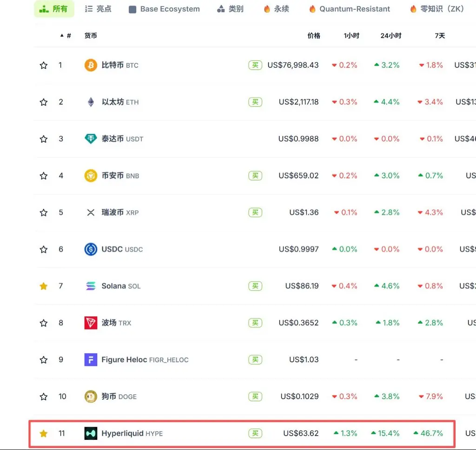Image resolution: width=476 pixels, height=450 pixels.
Task: Click the Tether USDT logo
Action: pos(91,139)
